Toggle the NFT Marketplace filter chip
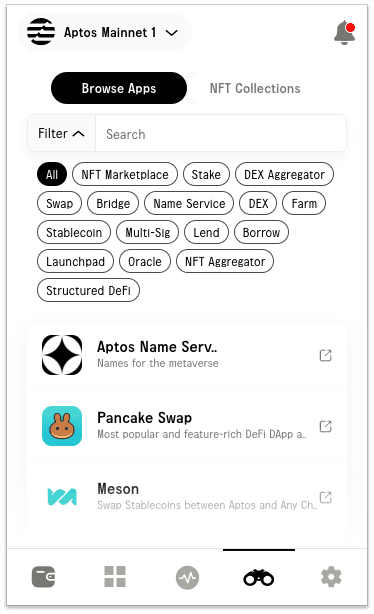 point(125,174)
